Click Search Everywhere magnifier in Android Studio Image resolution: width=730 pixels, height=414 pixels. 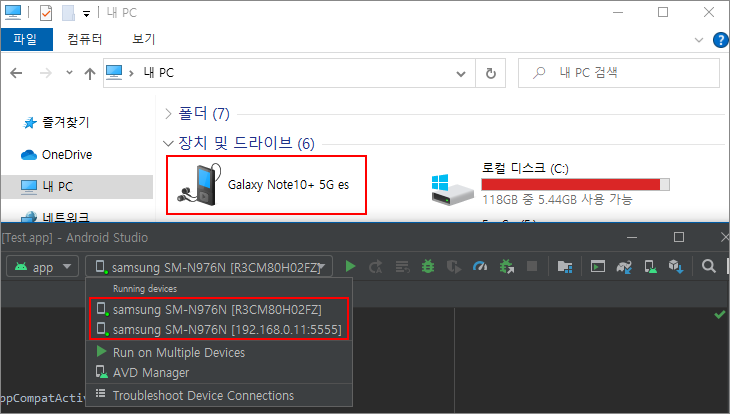pos(709,266)
